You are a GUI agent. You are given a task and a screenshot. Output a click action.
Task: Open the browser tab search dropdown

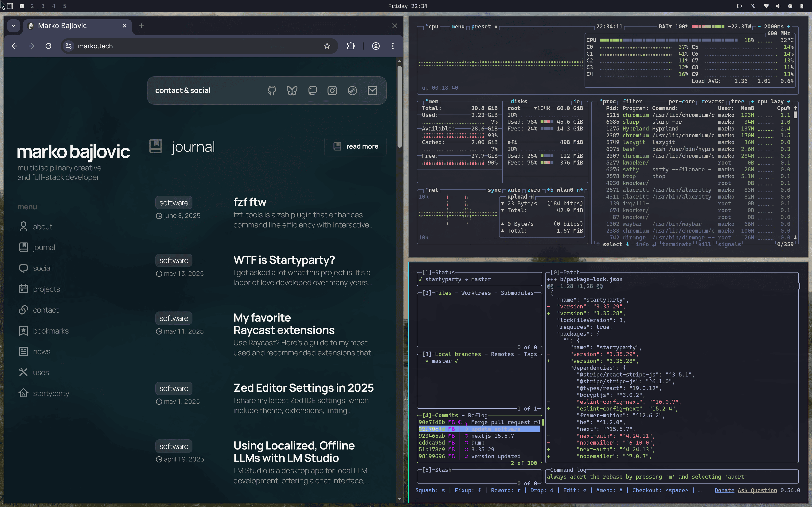click(13, 26)
